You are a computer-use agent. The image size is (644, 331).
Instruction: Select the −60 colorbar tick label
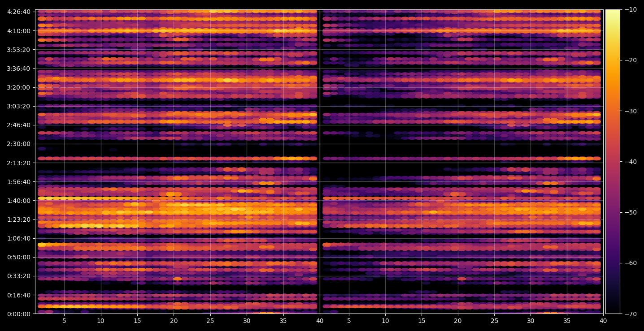coord(631,262)
